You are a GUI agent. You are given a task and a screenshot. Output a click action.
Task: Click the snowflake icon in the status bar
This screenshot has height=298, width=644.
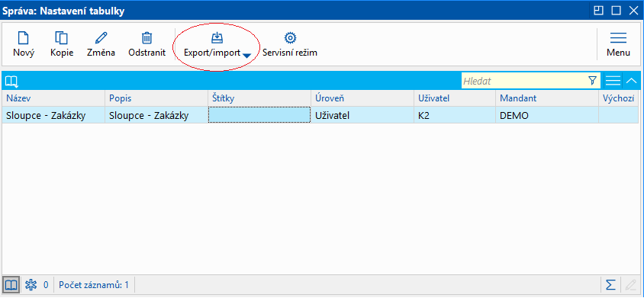tap(31, 284)
